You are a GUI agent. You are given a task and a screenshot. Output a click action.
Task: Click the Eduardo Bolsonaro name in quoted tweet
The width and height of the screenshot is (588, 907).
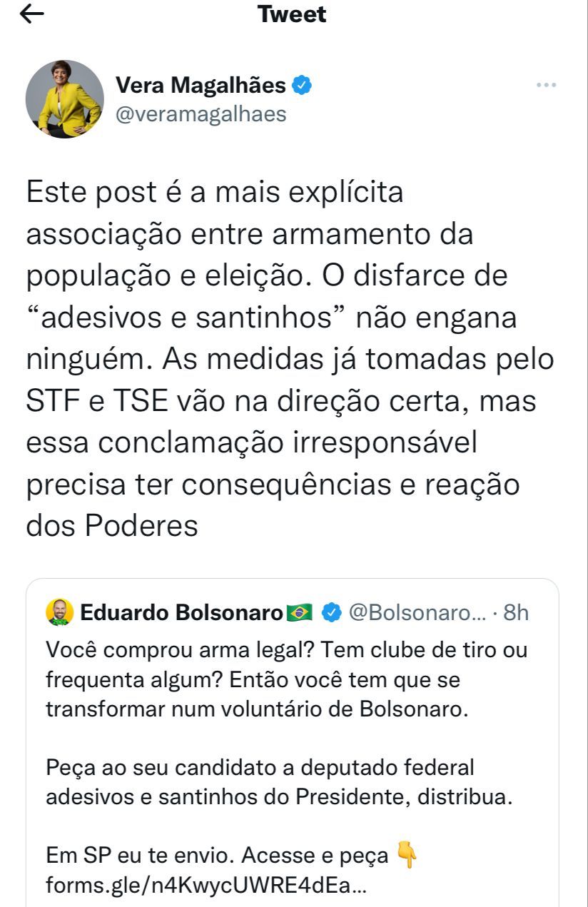click(181, 612)
